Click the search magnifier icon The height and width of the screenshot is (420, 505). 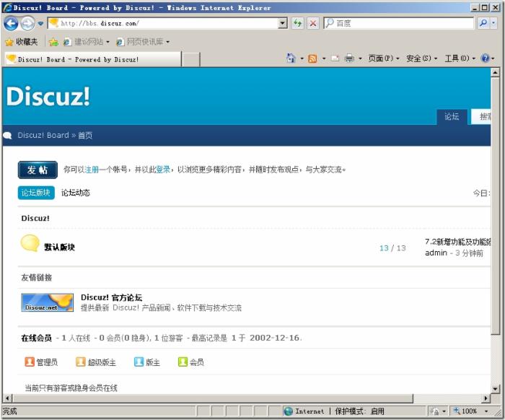point(483,23)
